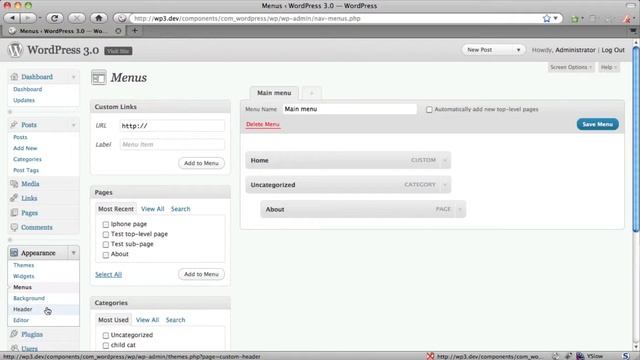The height and width of the screenshot is (360, 640).
Task: Open the Screen Options dropdown
Action: coord(570,67)
